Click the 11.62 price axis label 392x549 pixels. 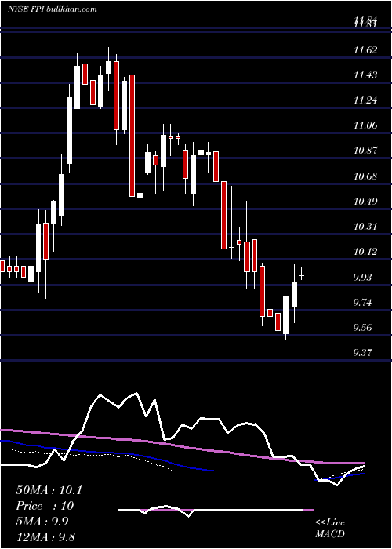(x=365, y=50)
